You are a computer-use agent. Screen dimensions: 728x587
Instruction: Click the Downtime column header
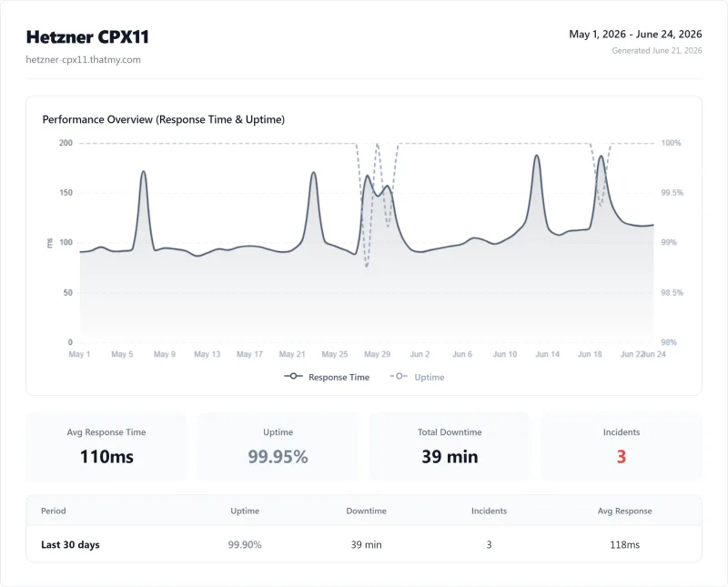(367, 511)
